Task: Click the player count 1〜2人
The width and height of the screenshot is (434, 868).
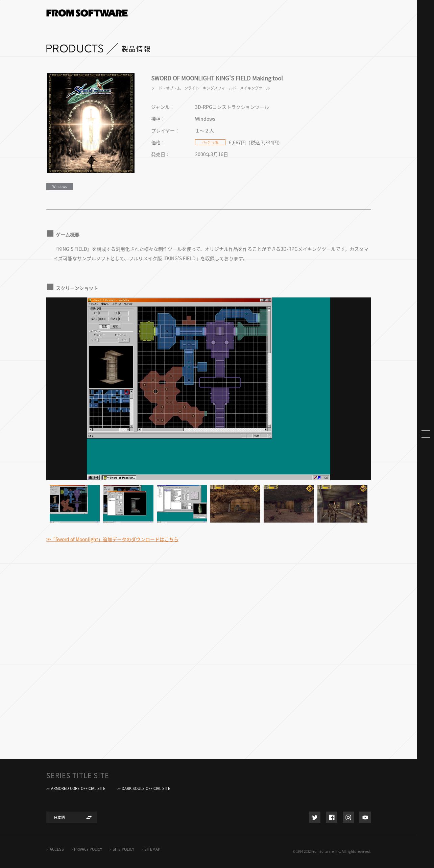Action: point(204,131)
